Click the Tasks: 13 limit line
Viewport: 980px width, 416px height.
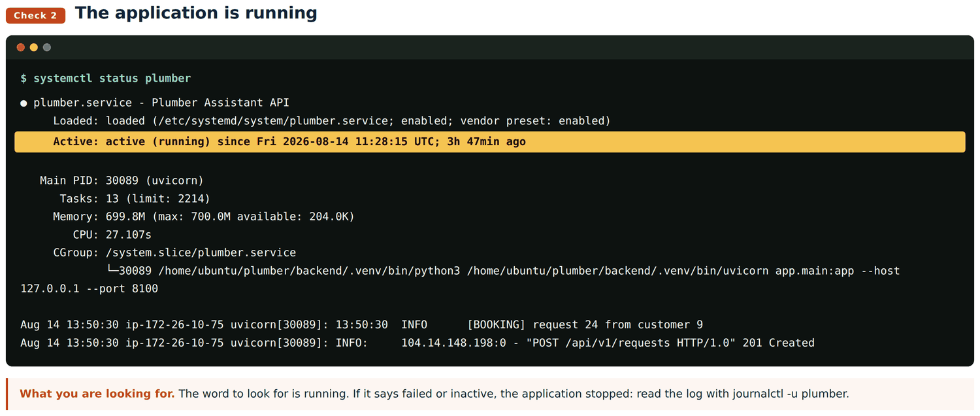[135, 199]
